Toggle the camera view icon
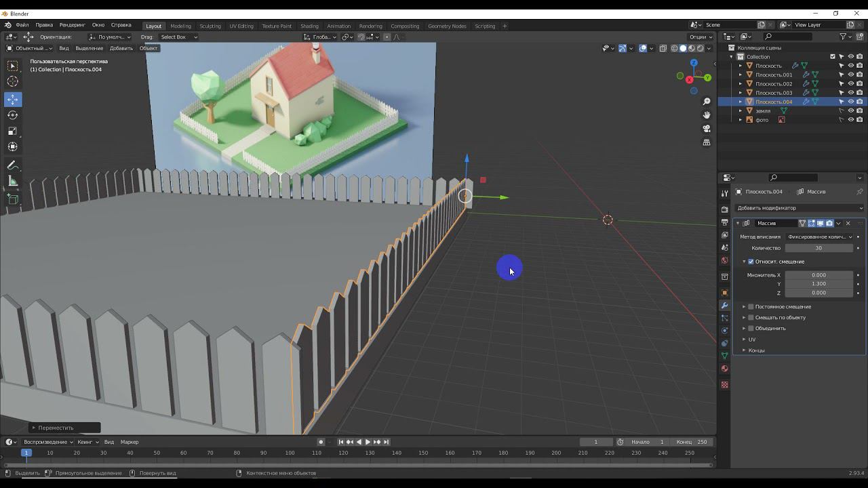Image resolution: width=868 pixels, height=488 pixels. (707, 129)
